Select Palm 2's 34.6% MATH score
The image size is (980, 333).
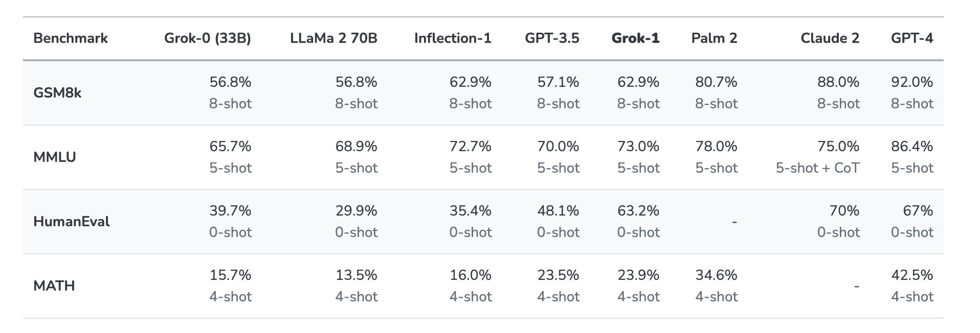[716, 275]
